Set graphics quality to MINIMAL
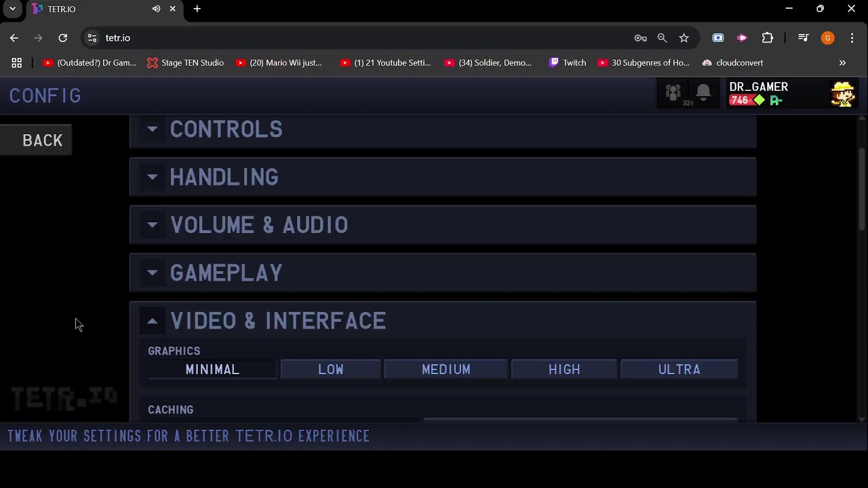The width and height of the screenshot is (868, 488). (212, 369)
